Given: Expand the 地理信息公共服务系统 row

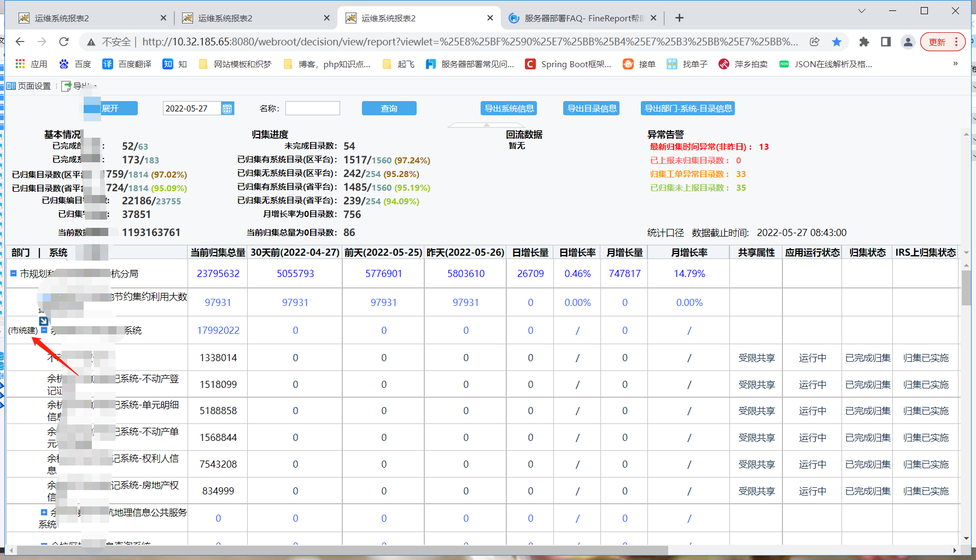Looking at the screenshot, I should click(44, 512).
